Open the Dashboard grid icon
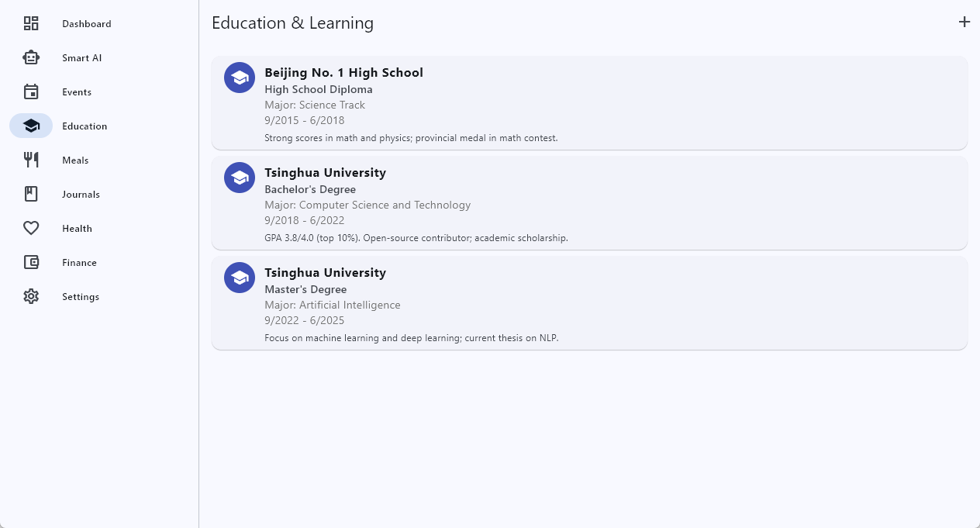This screenshot has height=528, width=980. point(31,23)
